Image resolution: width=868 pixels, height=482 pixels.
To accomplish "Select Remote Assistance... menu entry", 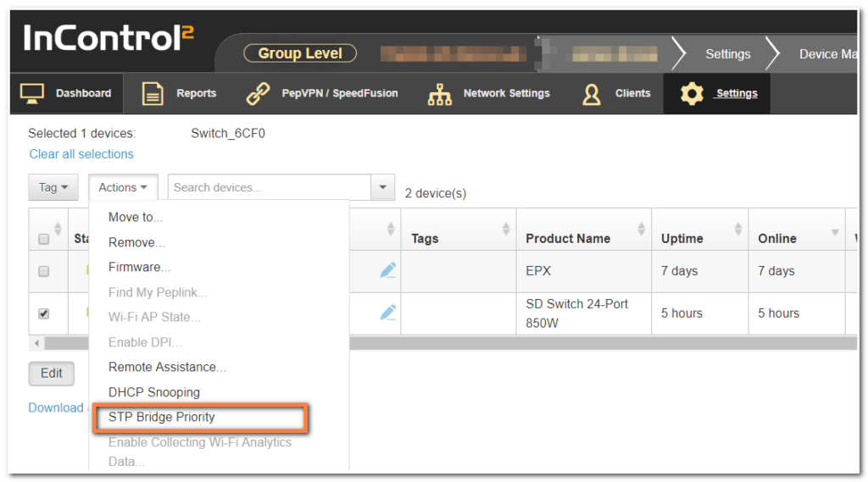I will (x=167, y=367).
